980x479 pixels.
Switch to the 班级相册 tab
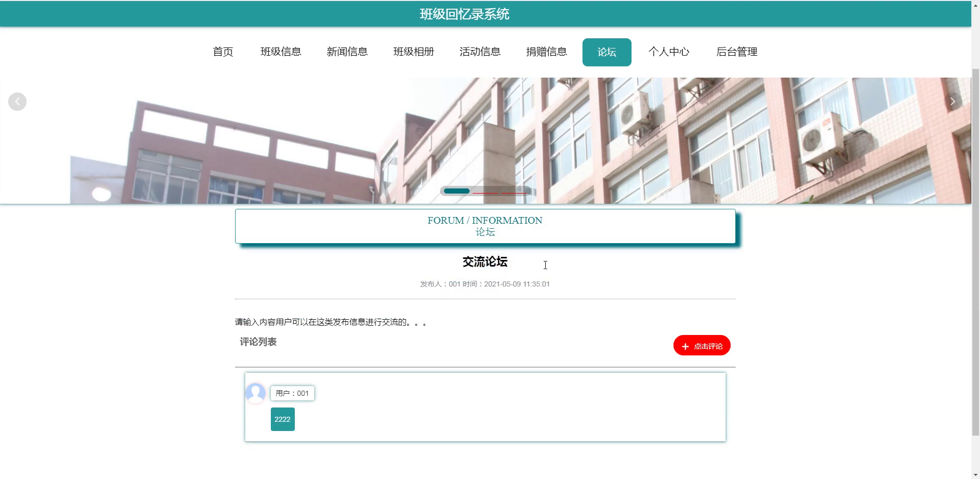[x=414, y=52]
